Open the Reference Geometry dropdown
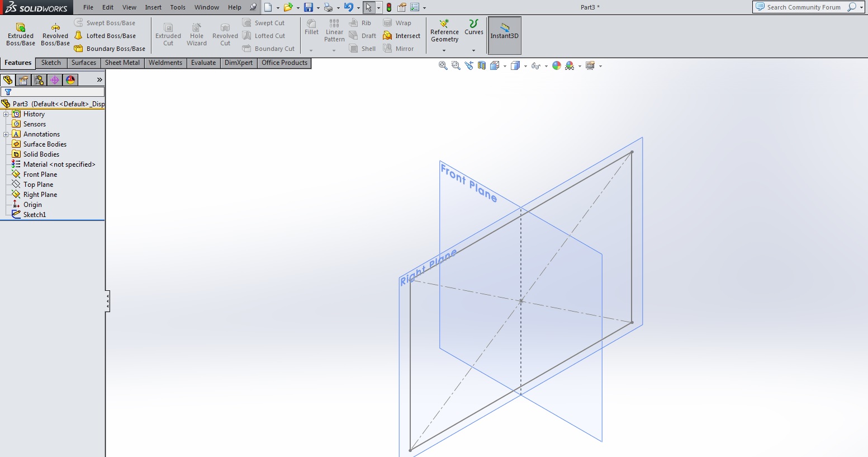Screen dimensions: 868x457 click(444, 50)
